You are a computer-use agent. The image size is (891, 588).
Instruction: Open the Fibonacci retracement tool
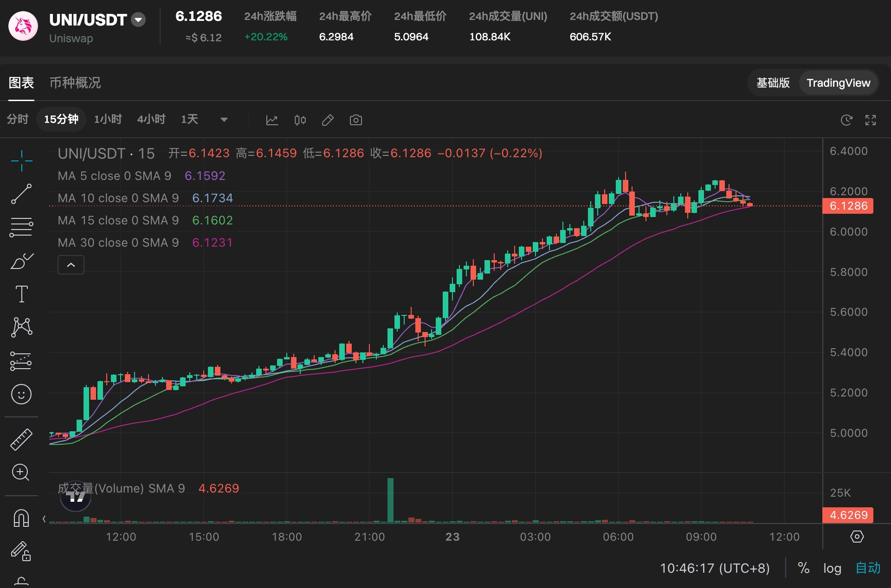(x=21, y=227)
